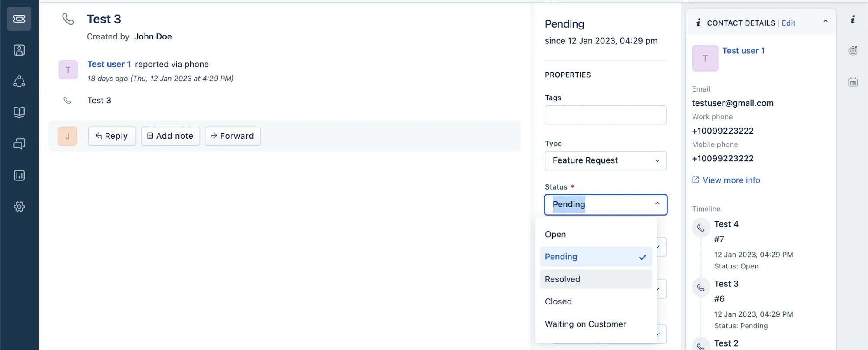
Task: Open Reports analytics sidebar icon
Action: [x=19, y=175]
